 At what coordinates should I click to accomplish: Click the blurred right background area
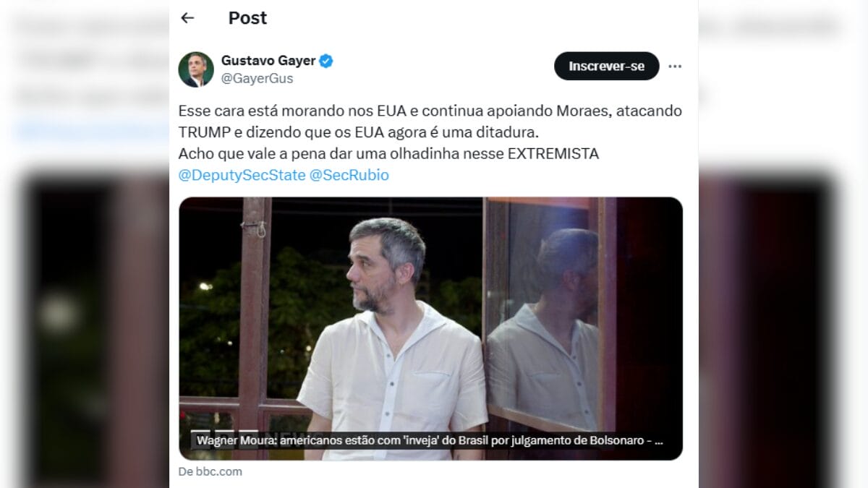pyautogui.click(x=783, y=244)
